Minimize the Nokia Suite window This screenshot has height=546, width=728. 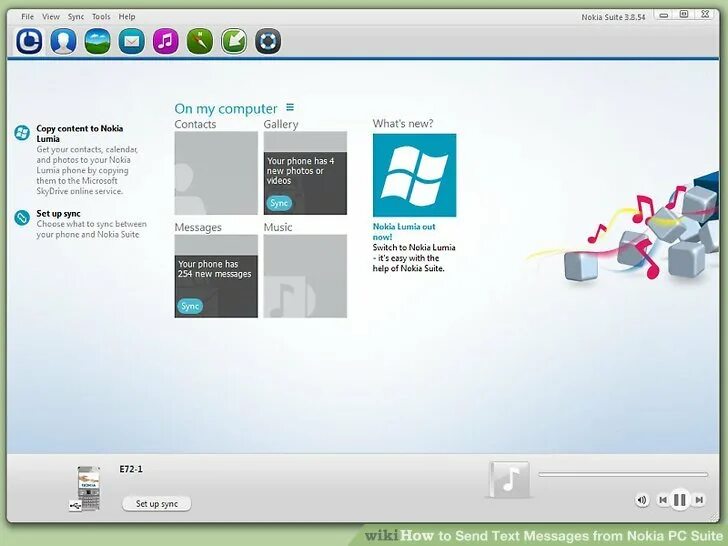pos(664,15)
